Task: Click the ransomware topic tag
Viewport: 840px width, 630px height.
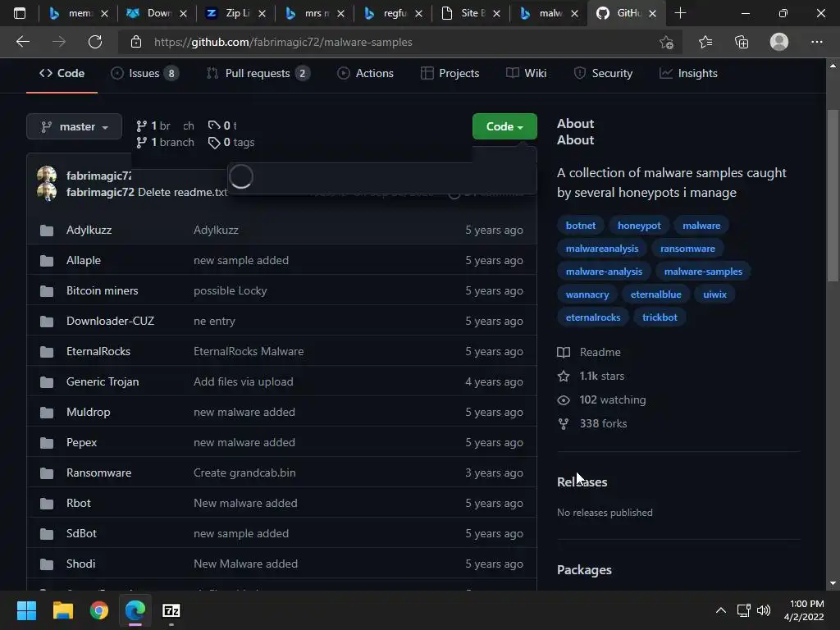Action: (688, 249)
